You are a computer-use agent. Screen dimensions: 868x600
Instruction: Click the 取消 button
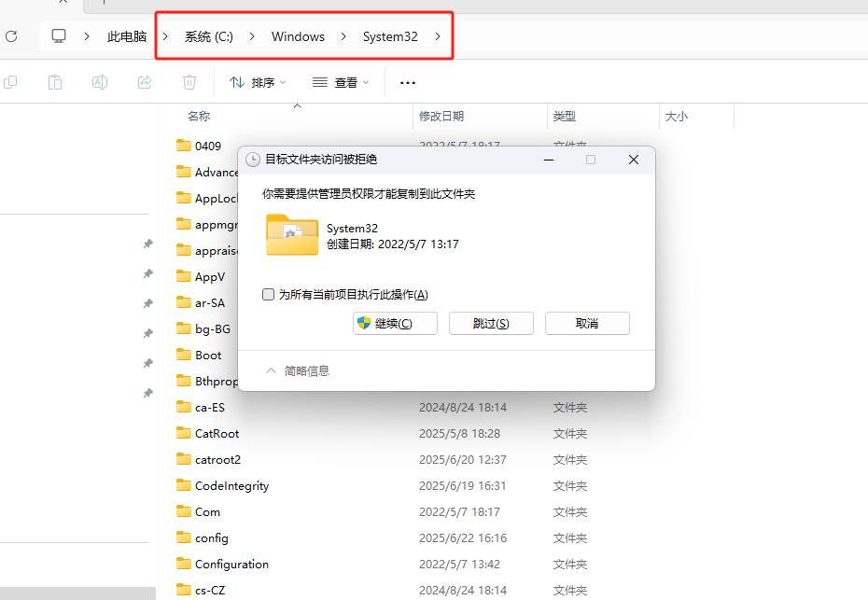(x=587, y=323)
